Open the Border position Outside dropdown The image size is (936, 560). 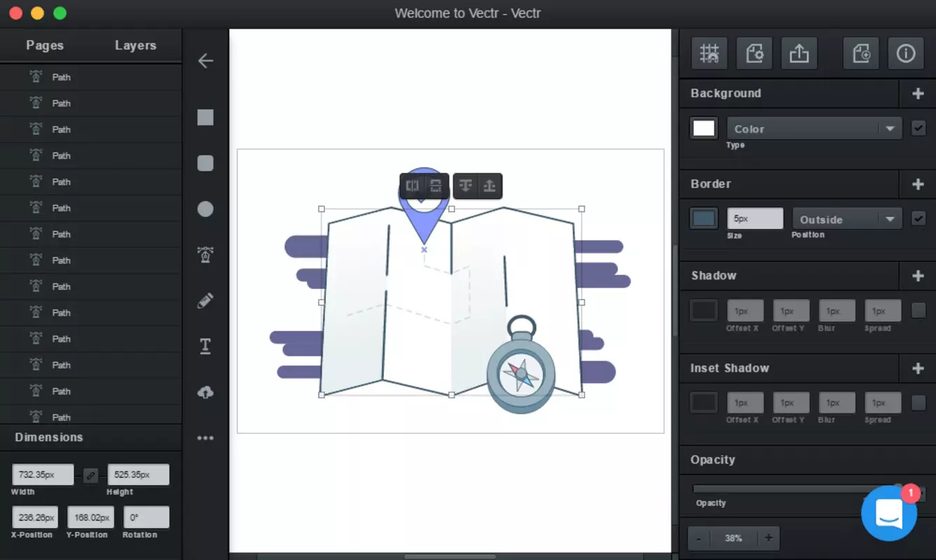tap(847, 219)
